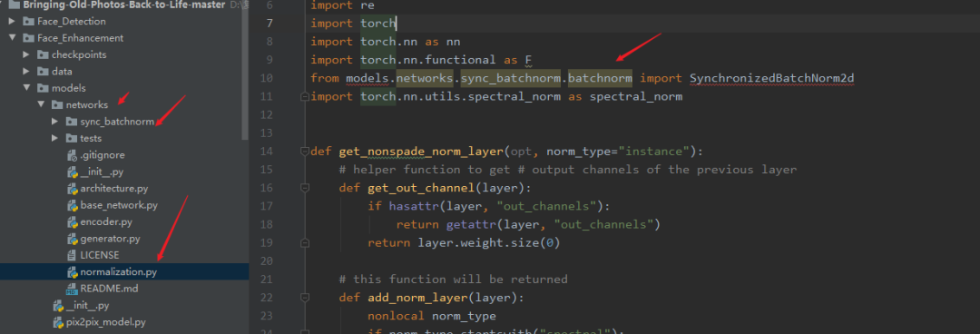The height and width of the screenshot is (334, 980).
Task: Select the Face_Detection folder name
Action: click(x=72, y=21)
